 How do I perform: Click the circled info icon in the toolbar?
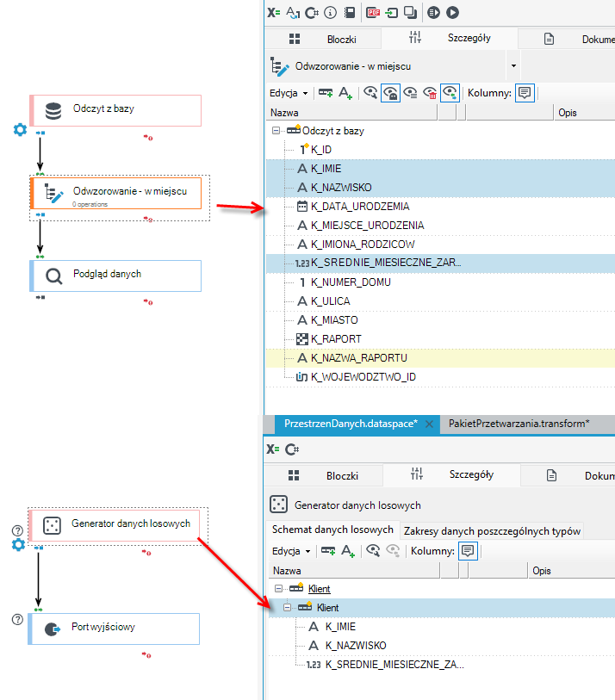[x=330, y=13]
